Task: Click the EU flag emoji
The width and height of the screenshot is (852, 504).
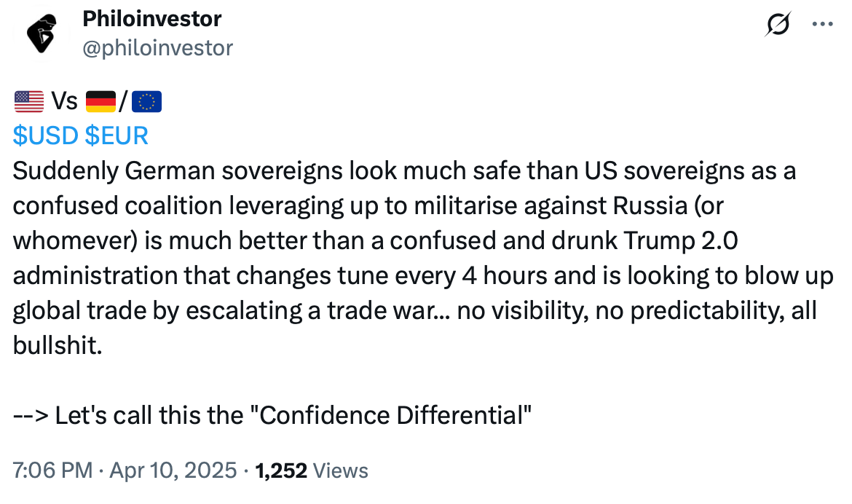Action: (149, 101)
